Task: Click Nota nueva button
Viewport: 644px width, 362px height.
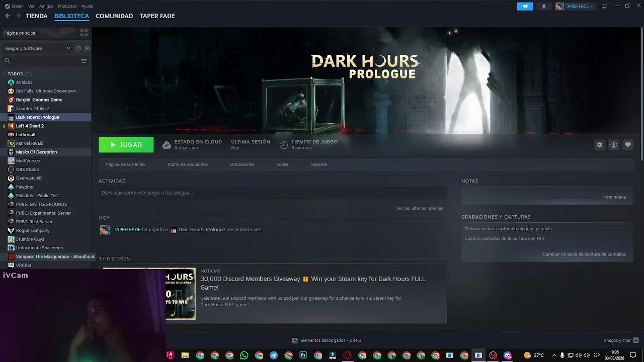Action: pyautogui.click(x=614, y=197)
